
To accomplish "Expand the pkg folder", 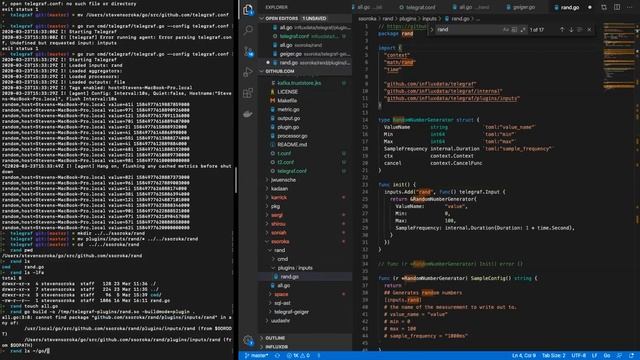I will (276, 207).
